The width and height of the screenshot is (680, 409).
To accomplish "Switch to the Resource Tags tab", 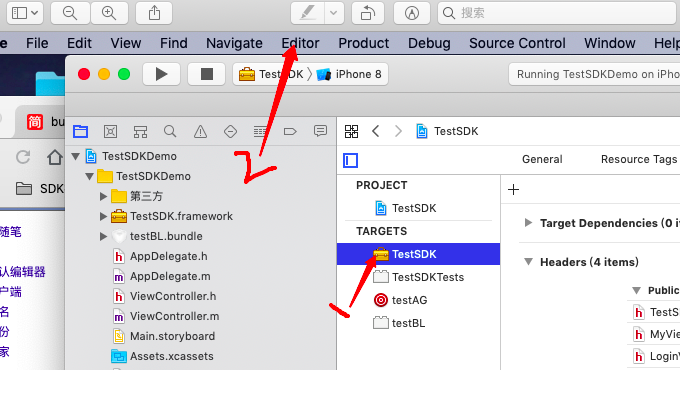I will tap(639, 159).
